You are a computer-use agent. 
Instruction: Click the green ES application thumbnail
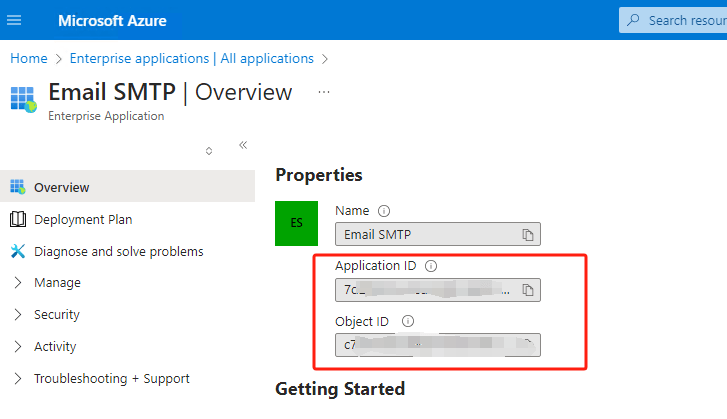(296, 222)
